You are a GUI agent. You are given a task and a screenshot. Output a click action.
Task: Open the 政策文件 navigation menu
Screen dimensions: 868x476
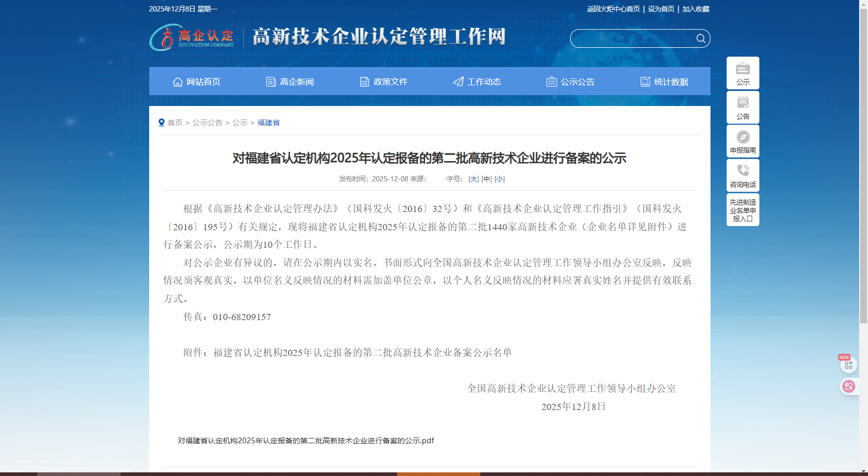(x=384, y=82)
